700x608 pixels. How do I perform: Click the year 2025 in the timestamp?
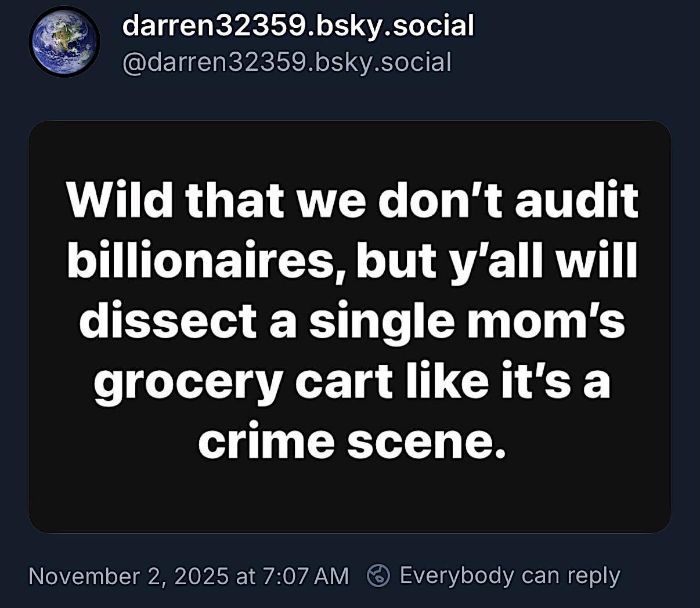tap(201, 576)
